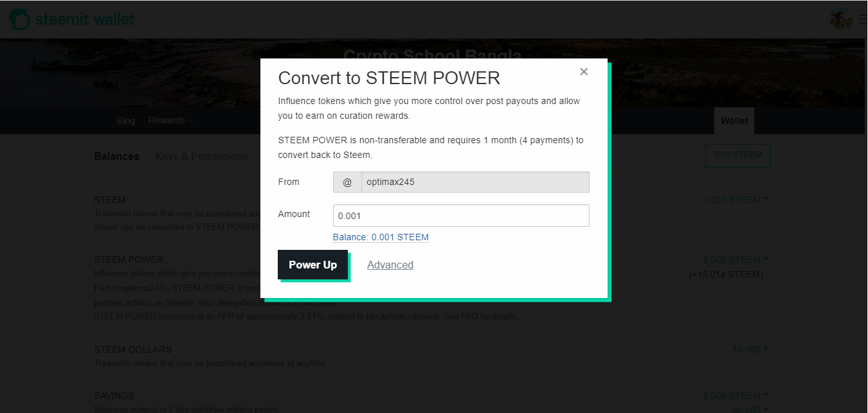The image size is (868, 413).
Task: Click the STEEM DOLLARS heading
Action: click(x=132, y=349)
